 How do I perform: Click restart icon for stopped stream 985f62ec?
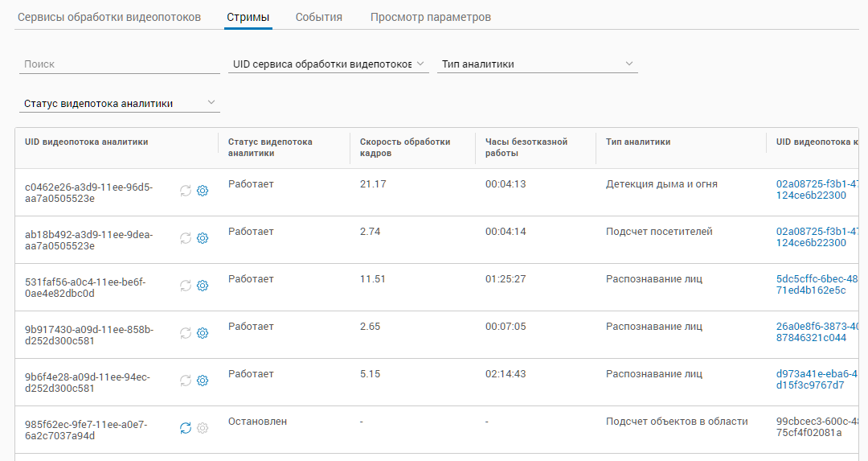coord(186,428)
